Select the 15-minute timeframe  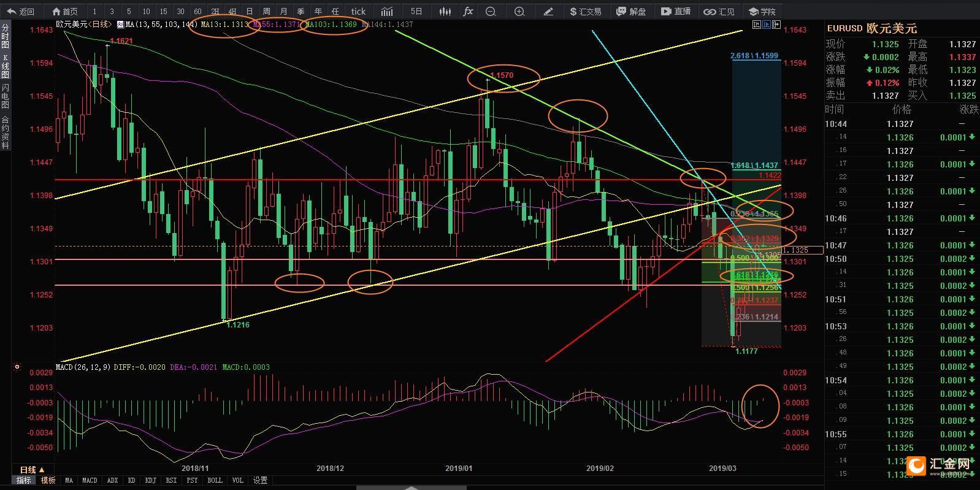pyautogui.click(x=163, y=11)
